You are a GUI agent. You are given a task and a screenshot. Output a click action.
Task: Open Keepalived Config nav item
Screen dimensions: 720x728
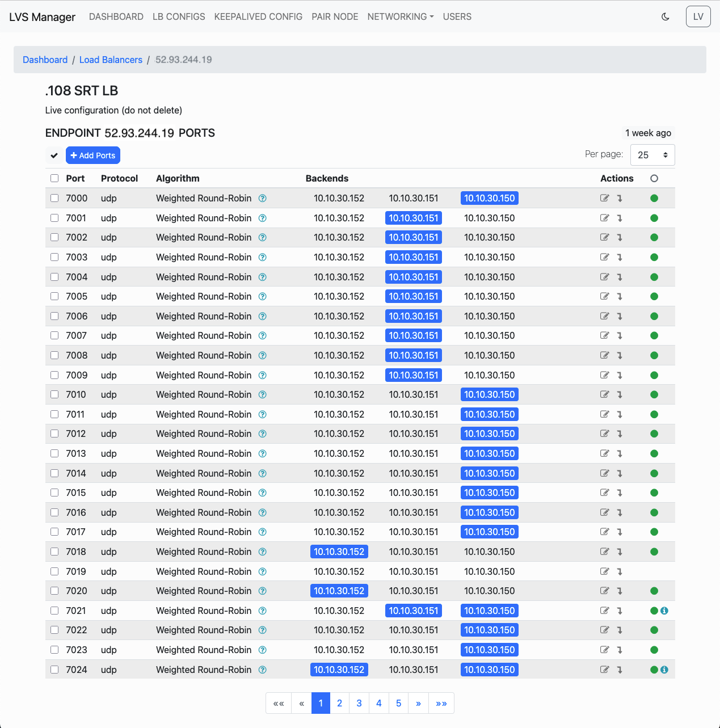point(258,17)
